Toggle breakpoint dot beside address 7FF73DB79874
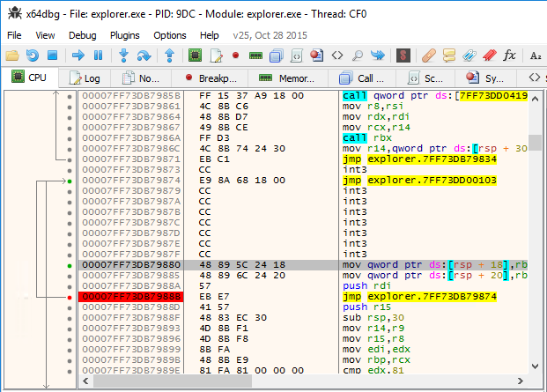 pos(70,181)
